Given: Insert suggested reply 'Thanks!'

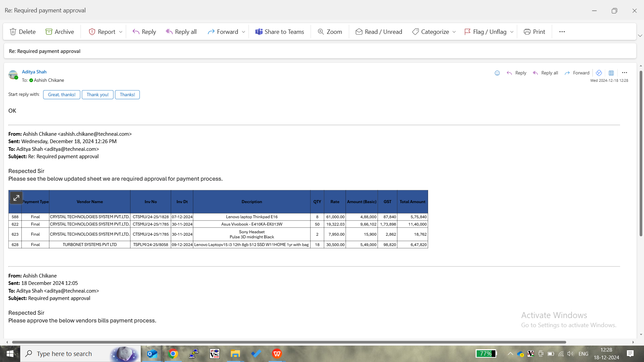Looking at the screenshot, I should [127, 95].
